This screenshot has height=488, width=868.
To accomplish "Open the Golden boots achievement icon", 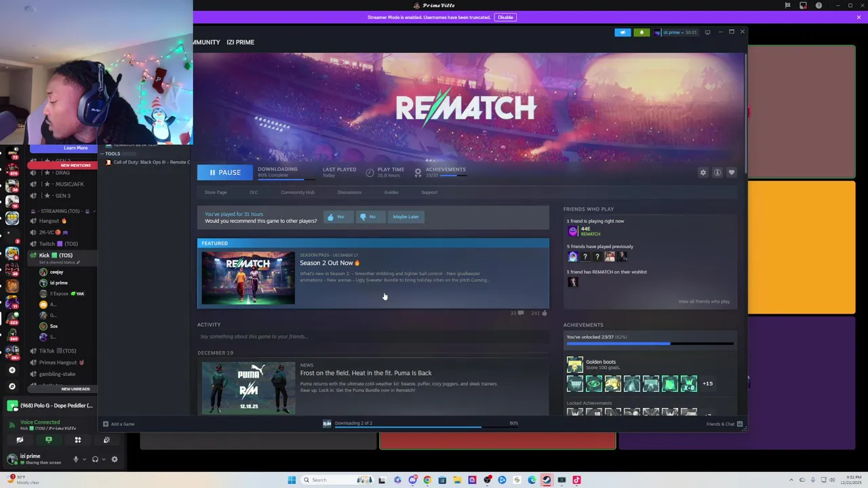I will click(x=574, y=365).
